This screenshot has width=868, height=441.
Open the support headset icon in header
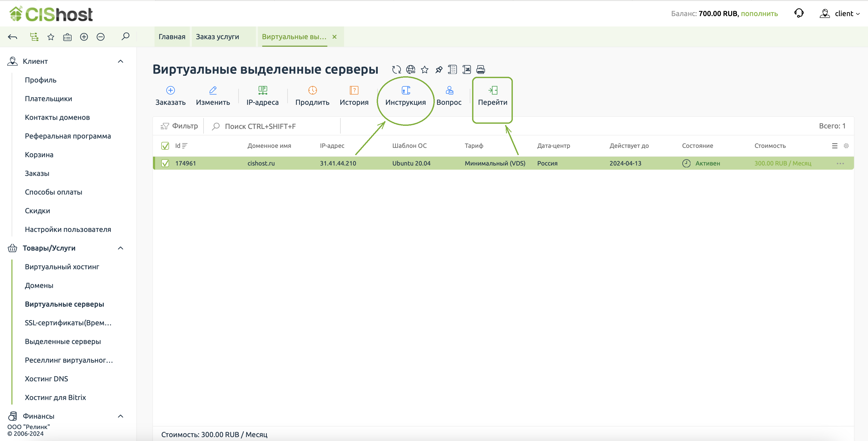(799, 13)
